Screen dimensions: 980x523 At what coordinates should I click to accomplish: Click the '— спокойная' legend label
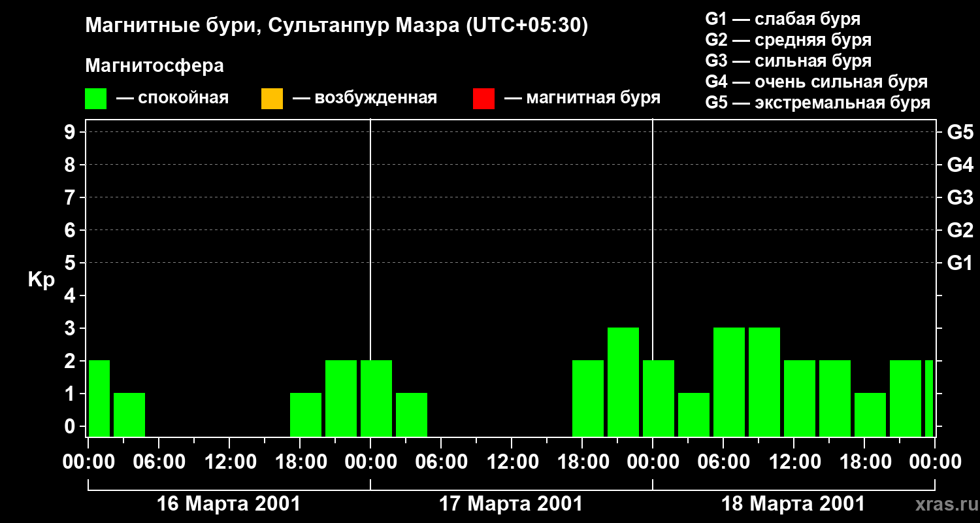click(x=172, y=99)
